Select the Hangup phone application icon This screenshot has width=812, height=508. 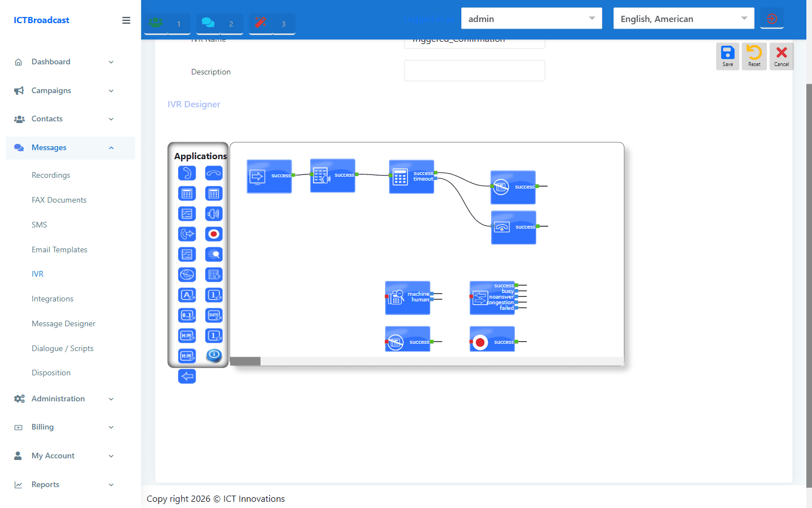pos(214,173)
